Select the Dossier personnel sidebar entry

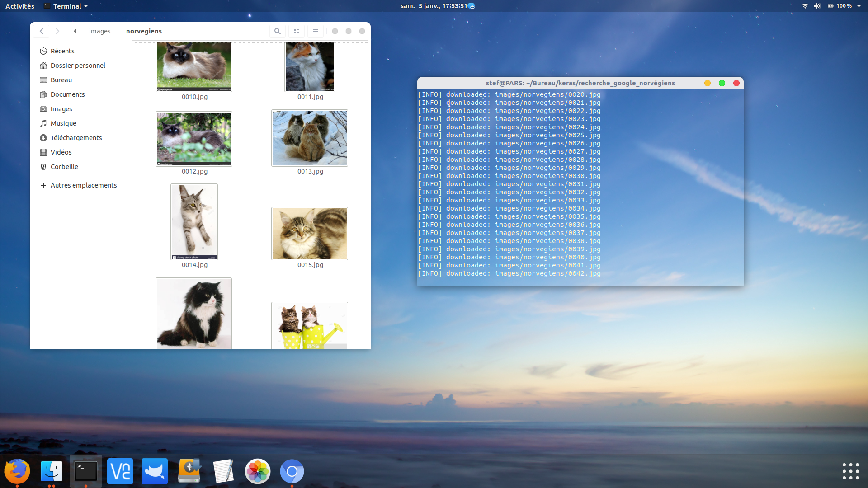(78, 66)
